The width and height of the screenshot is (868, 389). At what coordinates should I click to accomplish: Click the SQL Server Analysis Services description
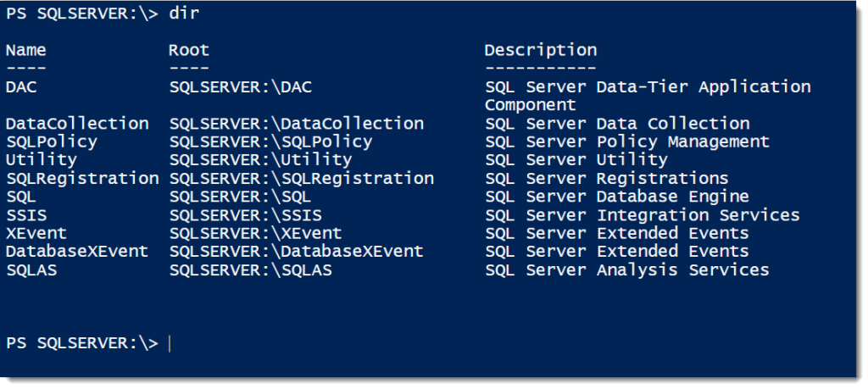pyautogui.click(x=627, y=270)
